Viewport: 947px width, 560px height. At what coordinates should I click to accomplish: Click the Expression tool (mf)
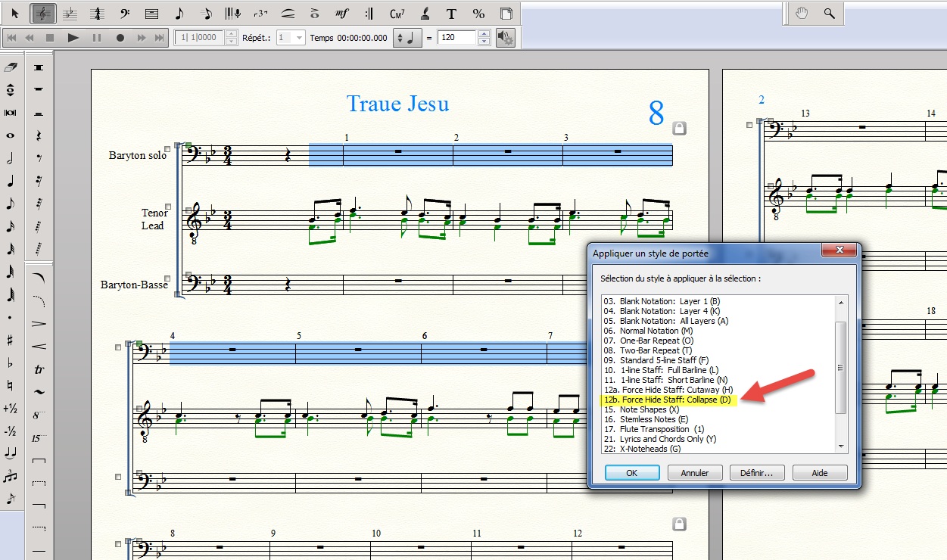click(341, 14)
